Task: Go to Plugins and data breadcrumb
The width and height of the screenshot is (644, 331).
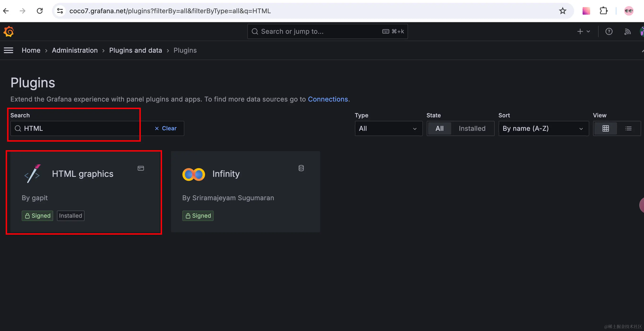Action: click(x=136, y=50)
